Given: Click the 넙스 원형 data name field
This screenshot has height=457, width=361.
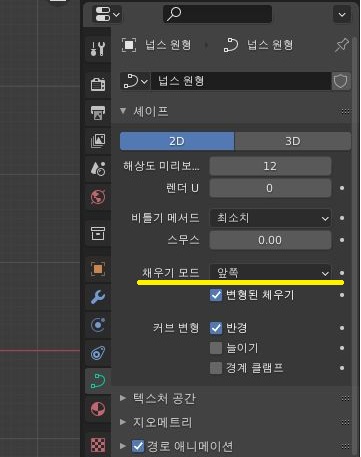Looking at the screenshot, I should pos(241,81).
